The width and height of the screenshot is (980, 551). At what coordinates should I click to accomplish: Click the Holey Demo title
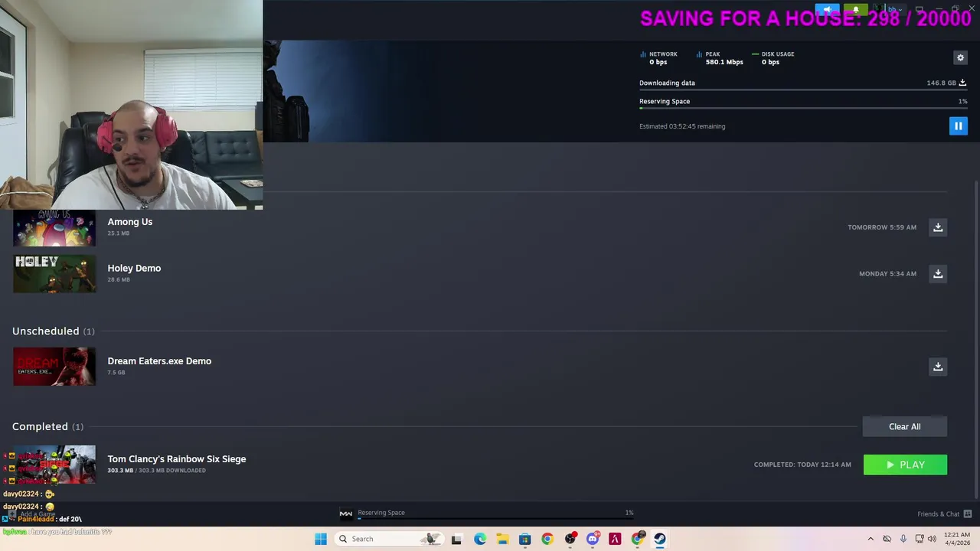coord(134,268)
